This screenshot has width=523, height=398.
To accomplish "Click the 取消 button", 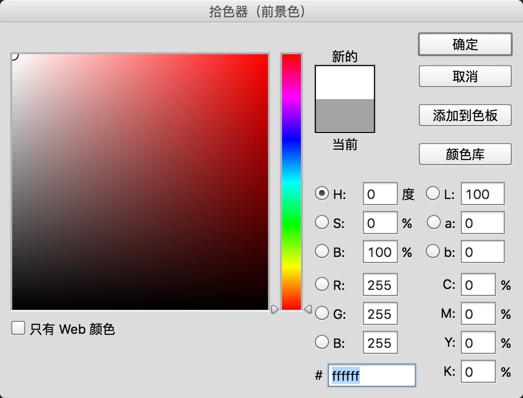I will click(465, 76).
